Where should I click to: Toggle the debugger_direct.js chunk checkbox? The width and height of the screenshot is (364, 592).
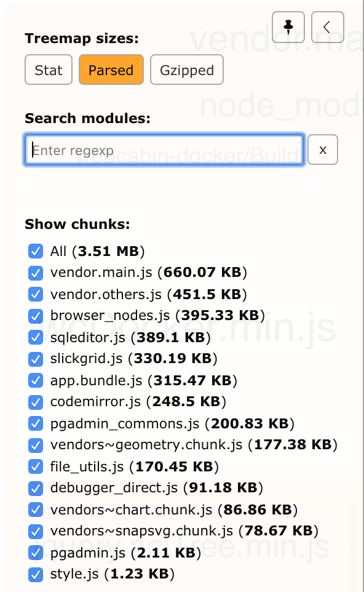coord(36,488)
